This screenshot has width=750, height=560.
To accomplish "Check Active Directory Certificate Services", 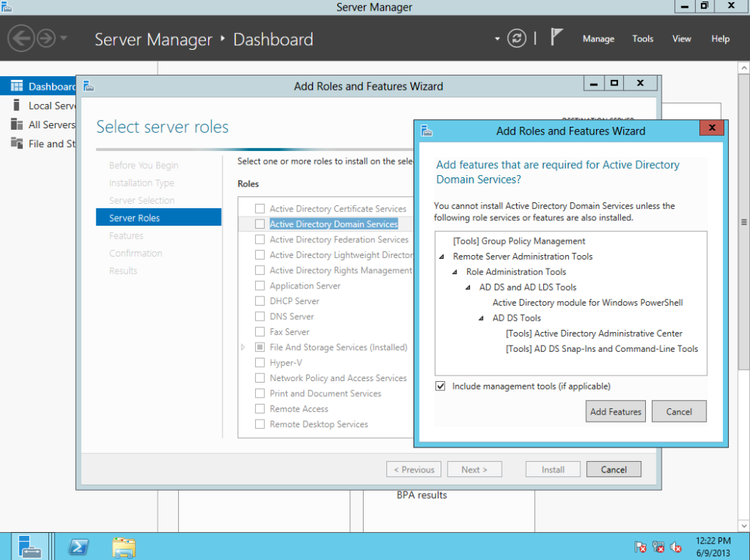I will (x=260, y=209).
